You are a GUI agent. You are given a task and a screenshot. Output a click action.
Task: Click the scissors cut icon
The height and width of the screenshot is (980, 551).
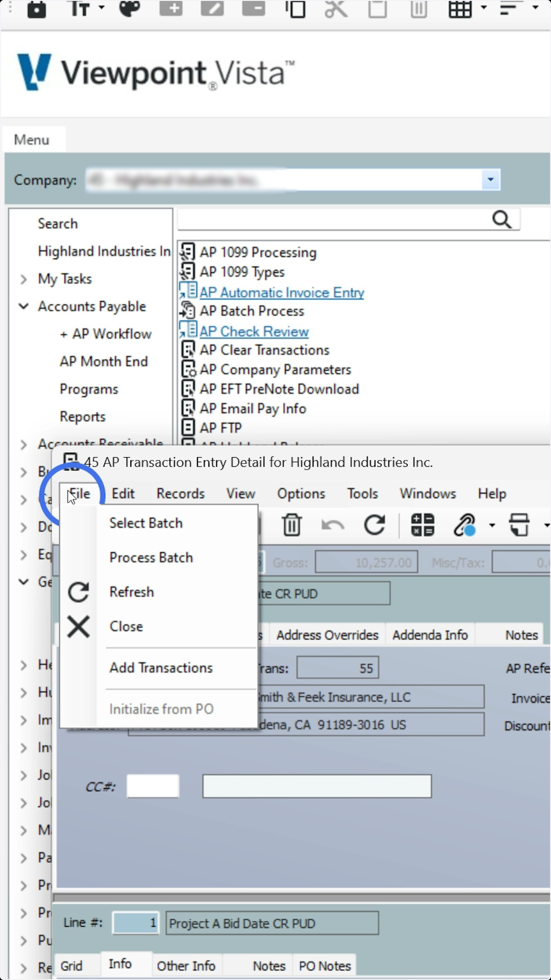[x=336, y=9]
